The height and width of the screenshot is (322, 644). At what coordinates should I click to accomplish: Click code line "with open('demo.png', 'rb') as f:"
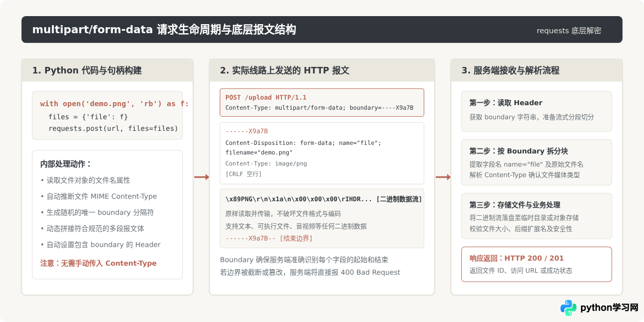click(115, 104)
